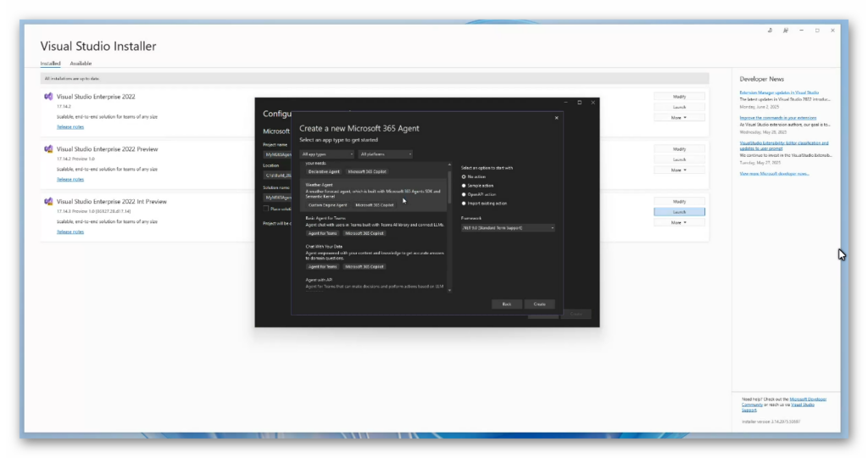
Task: Expand More for Enterprise 2022 Int Preview
Action: (x=679, y=222)
